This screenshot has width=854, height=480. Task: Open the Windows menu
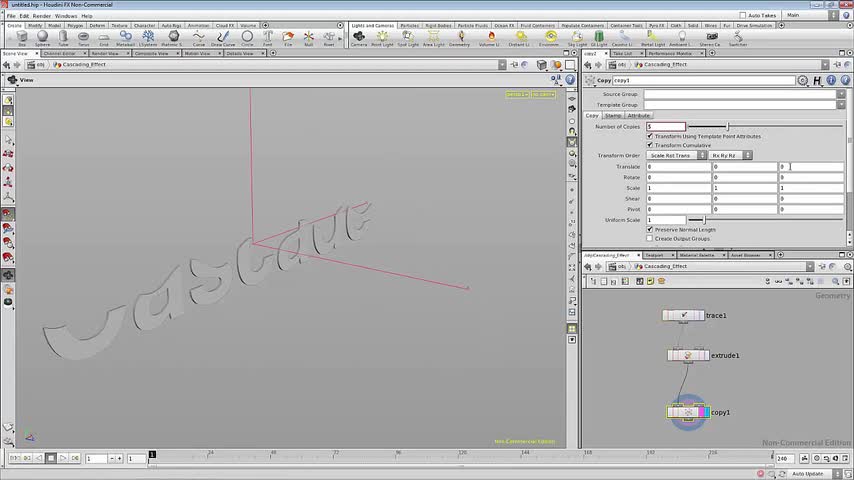coord(66,16)
